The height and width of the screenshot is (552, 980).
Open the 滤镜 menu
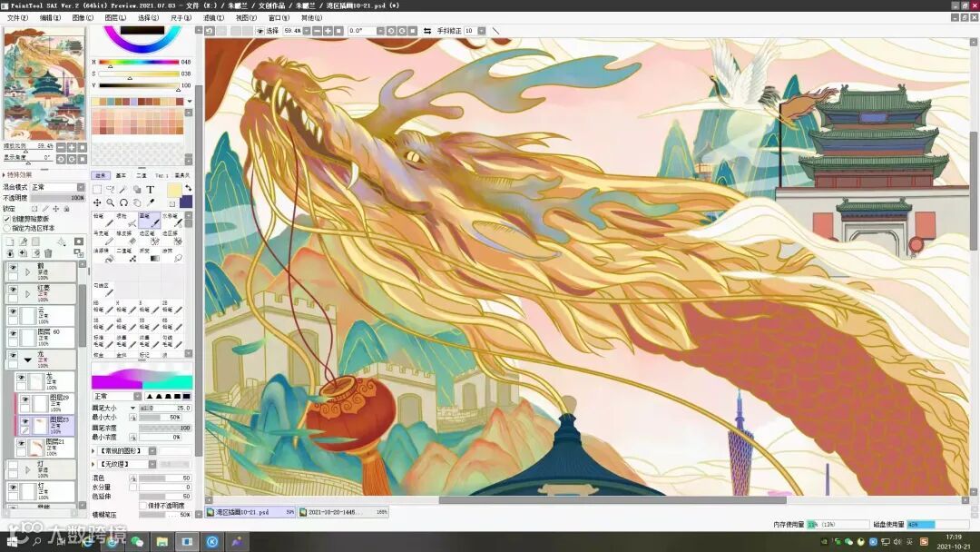[214, 18]
